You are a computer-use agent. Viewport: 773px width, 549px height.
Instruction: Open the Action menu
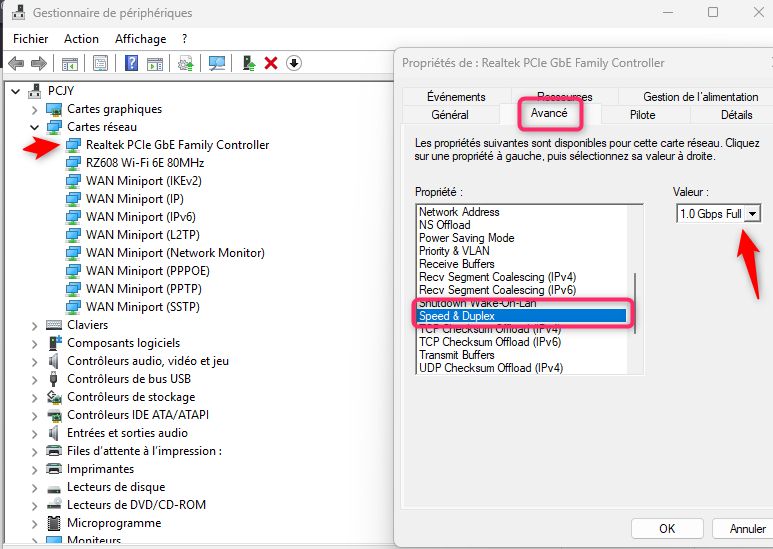[x=81, y=39]
